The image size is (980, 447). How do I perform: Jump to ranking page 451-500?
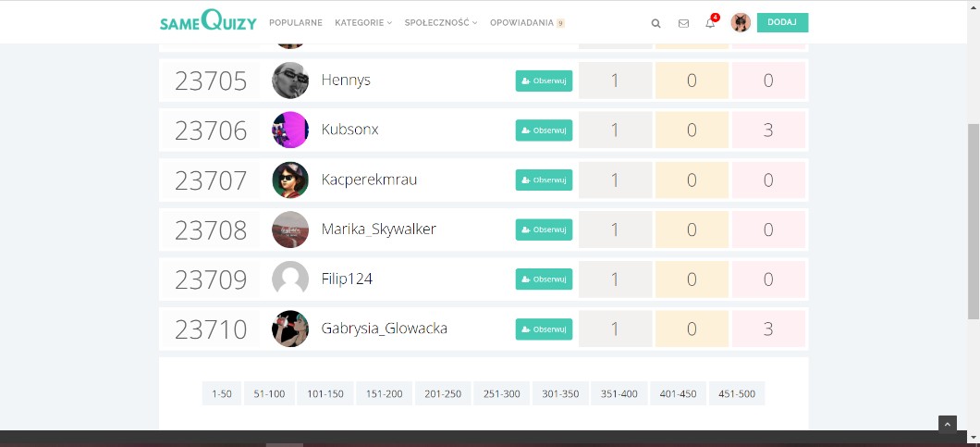(x=737, y=394)
